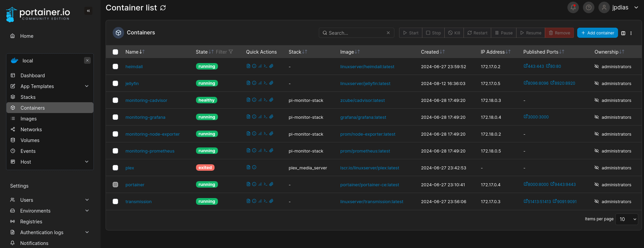The height and width of the screenshot is (248, 644).
Task: Select the heimdall container checkbox
Action: click(x=115, y=66)
